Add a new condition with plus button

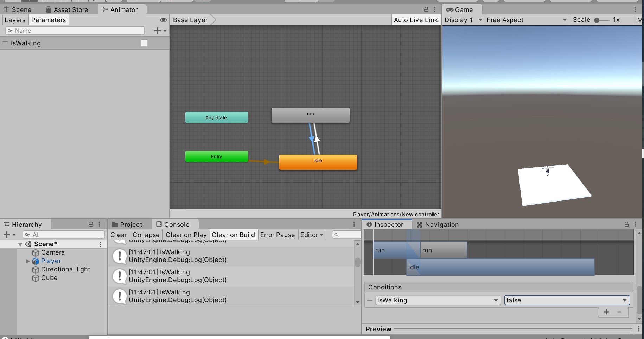click(606, 312)
